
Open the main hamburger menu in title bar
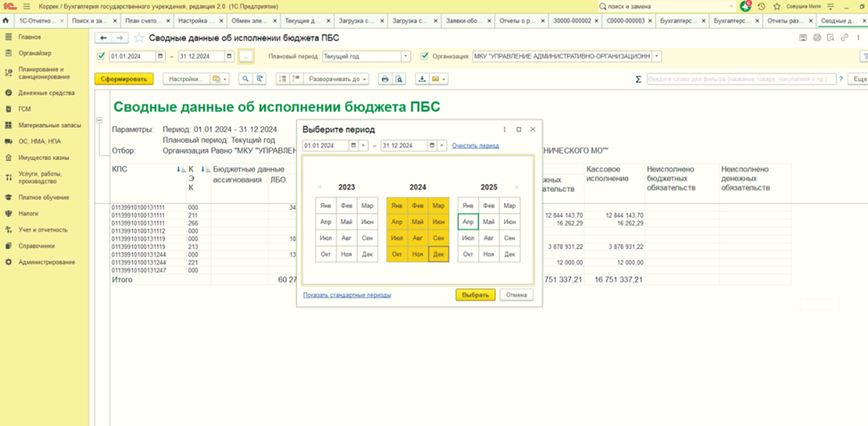point(26,6)
